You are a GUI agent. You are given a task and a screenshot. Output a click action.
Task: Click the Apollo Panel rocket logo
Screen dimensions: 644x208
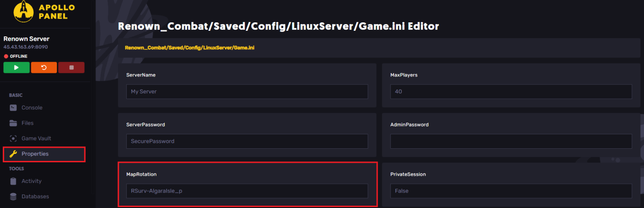coord(22,11)
